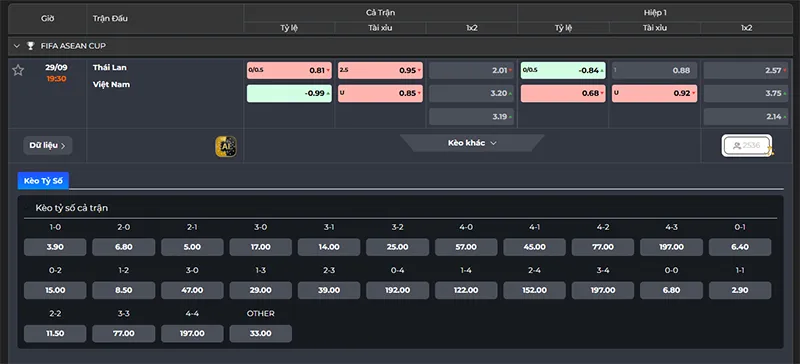Open Dữ liệu match data

[47, 145]
